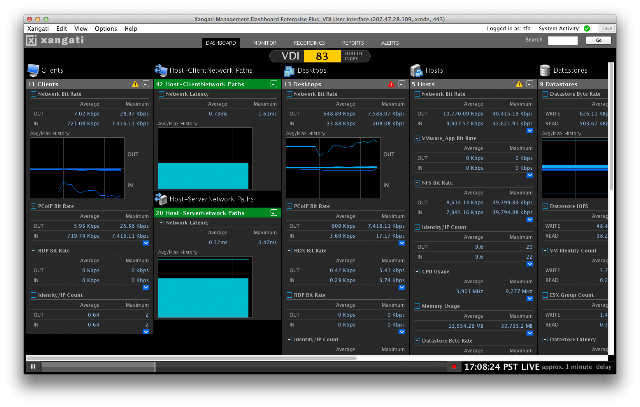Toggle Desktops PCoIP Bit Rate section
This screenshot has width=640, height=407.
[289, 206]
